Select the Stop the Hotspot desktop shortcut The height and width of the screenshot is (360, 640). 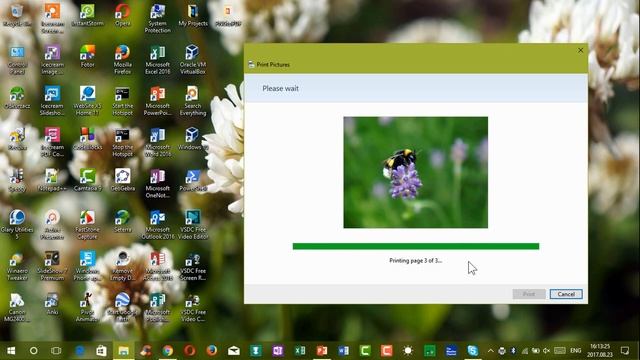click(122, 143)
